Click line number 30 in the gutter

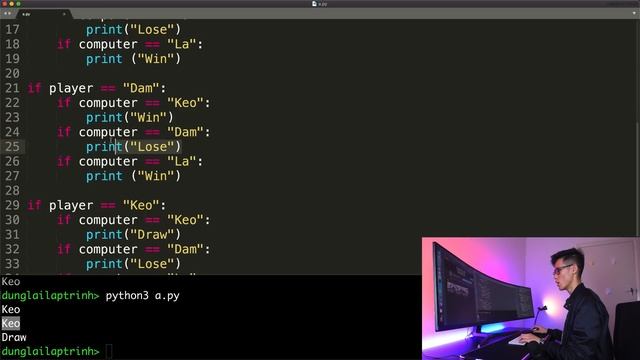[x=12, y=220]
